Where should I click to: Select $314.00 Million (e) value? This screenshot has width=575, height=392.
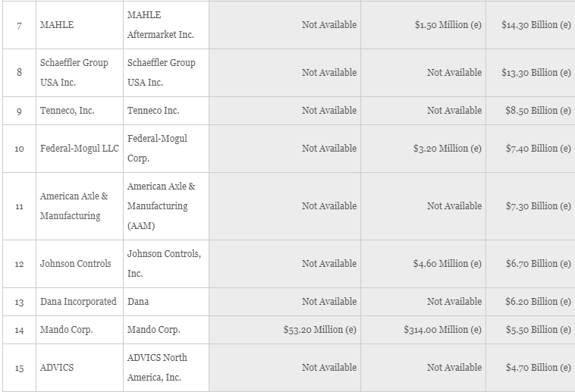click(x=442, y=330)
